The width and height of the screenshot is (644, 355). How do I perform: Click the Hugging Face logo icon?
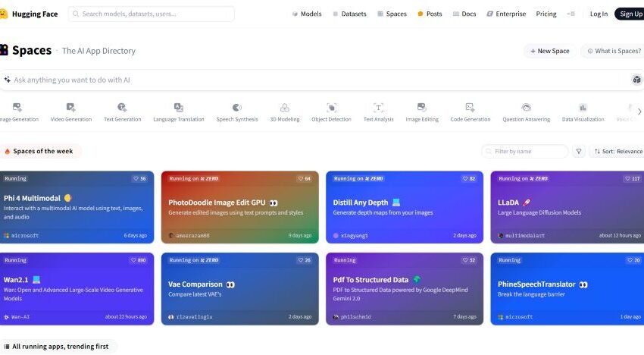[x=3, y=14]
